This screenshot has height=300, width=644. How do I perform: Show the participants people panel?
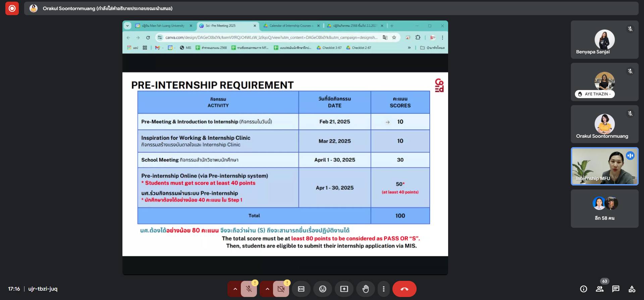(x=600, y=289)
